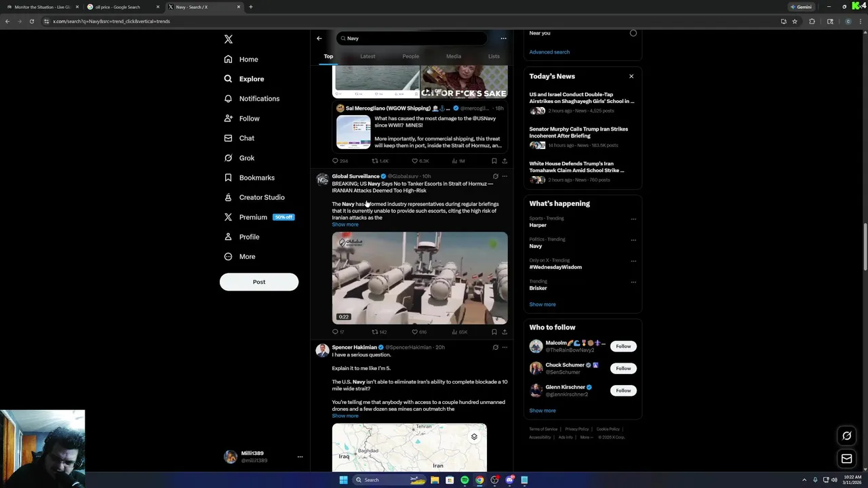Reply to Global Surveillance post
This screenshot has width=868, height=488.
tap(338, 332)
